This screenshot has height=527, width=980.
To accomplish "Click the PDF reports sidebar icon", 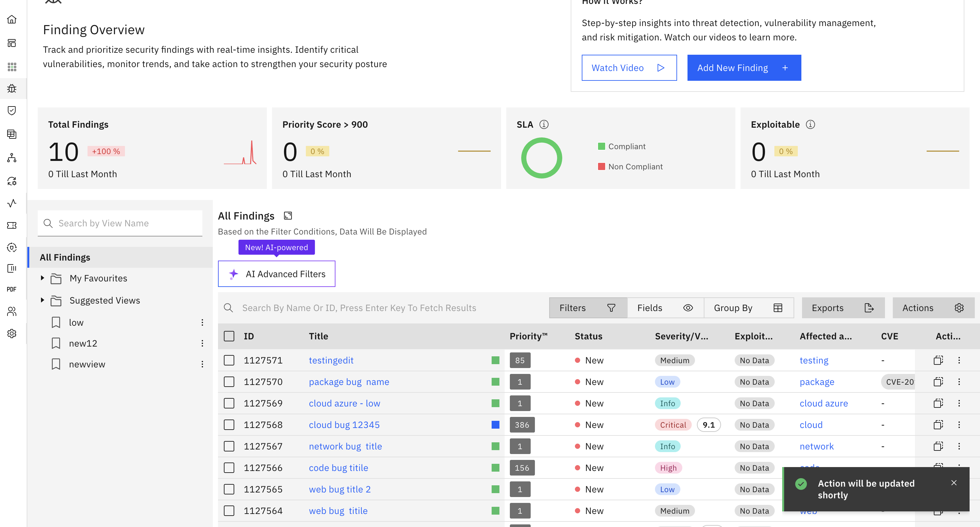I will (x=12, y=289).
